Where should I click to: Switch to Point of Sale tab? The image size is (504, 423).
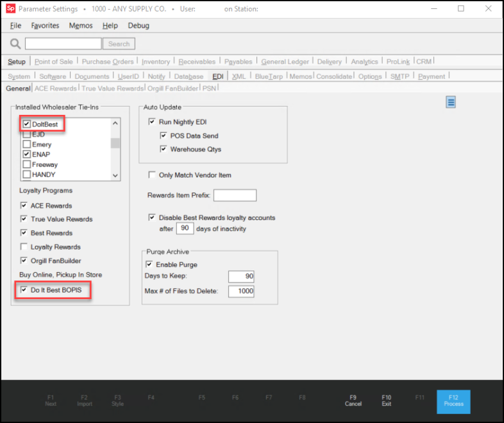pyautogui.click(x=53, y=62)
